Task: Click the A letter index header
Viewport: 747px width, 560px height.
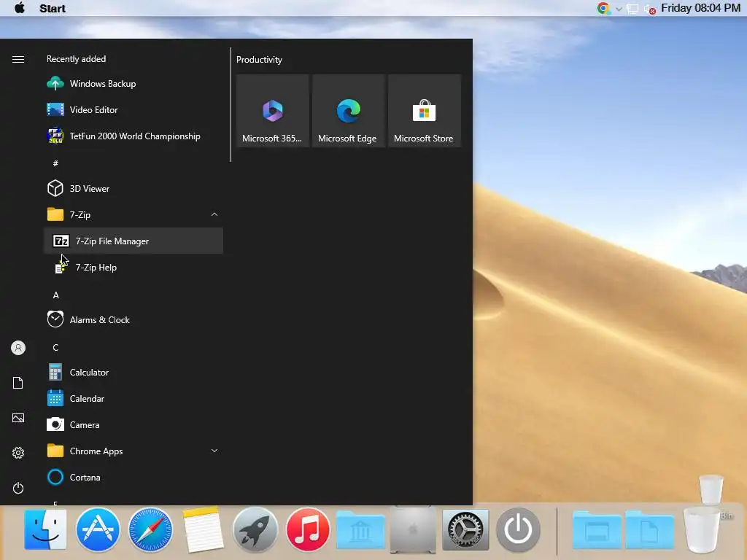Action: 55,295
